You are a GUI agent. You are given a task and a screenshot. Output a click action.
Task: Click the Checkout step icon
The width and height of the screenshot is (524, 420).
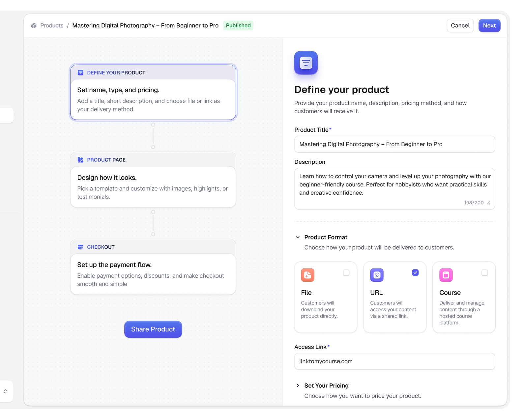pyautogui.click(x=80, y=247)
